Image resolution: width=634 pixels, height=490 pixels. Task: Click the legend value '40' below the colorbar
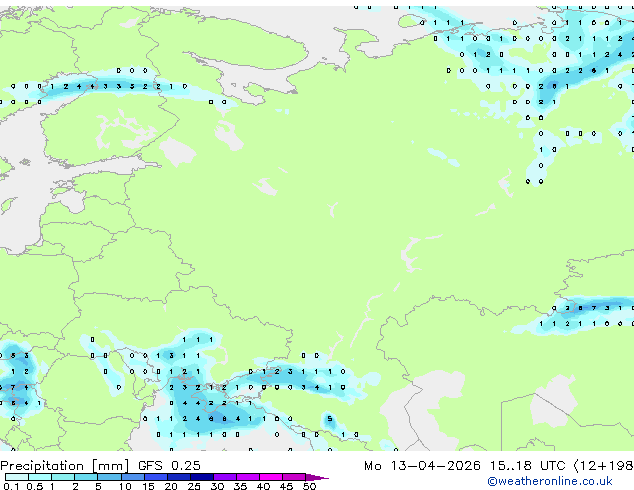(x=263, y=486)
